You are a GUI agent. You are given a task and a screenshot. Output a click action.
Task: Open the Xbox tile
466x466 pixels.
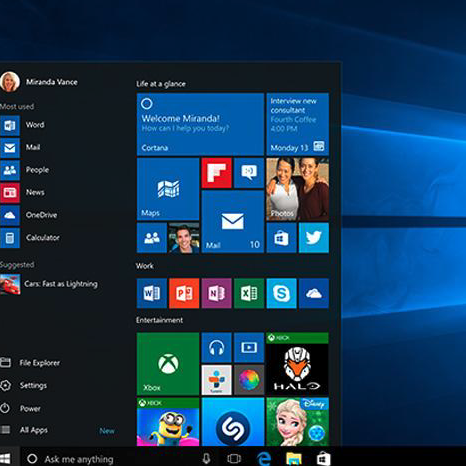point(168,364)
